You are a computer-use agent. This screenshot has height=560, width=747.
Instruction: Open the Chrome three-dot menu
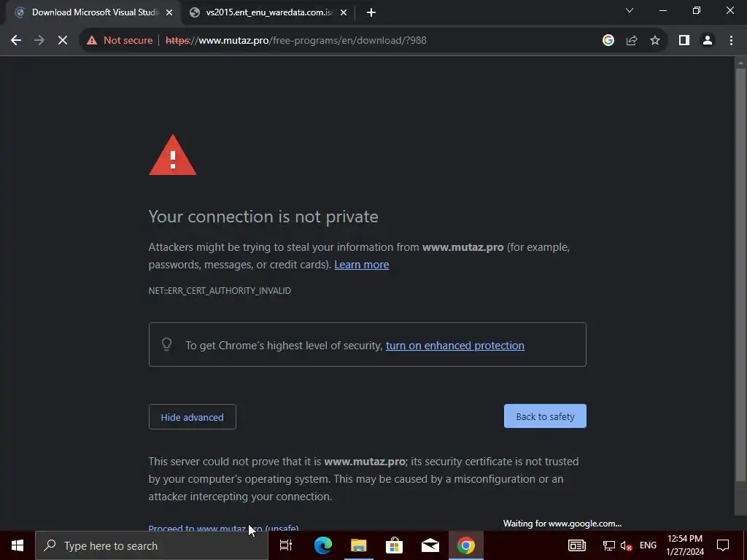pyautogui.click(x=731, y=41)
